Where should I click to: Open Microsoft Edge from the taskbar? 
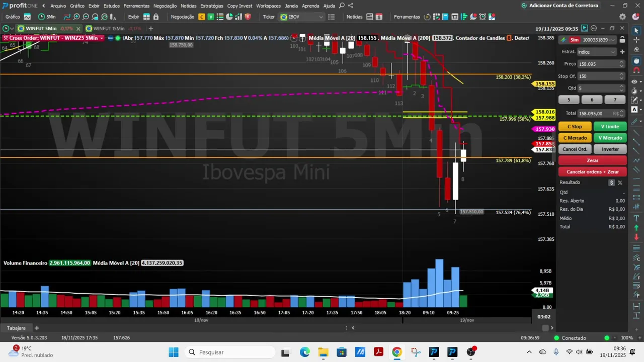(x=305, y=352)
